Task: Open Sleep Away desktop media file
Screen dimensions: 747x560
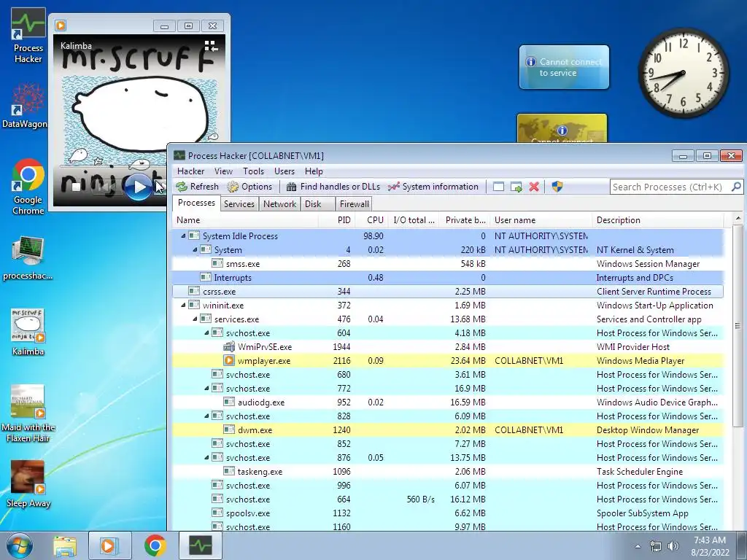Action: (x=28, y=484)
